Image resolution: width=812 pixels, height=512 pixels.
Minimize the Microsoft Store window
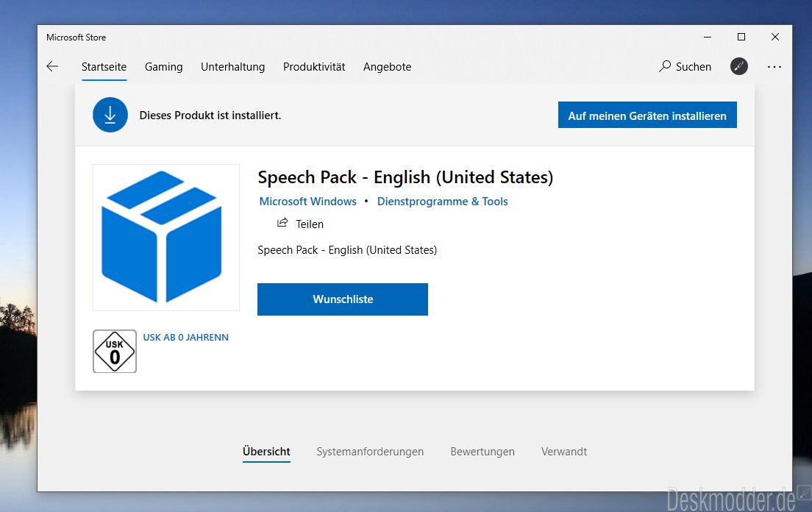708,37
